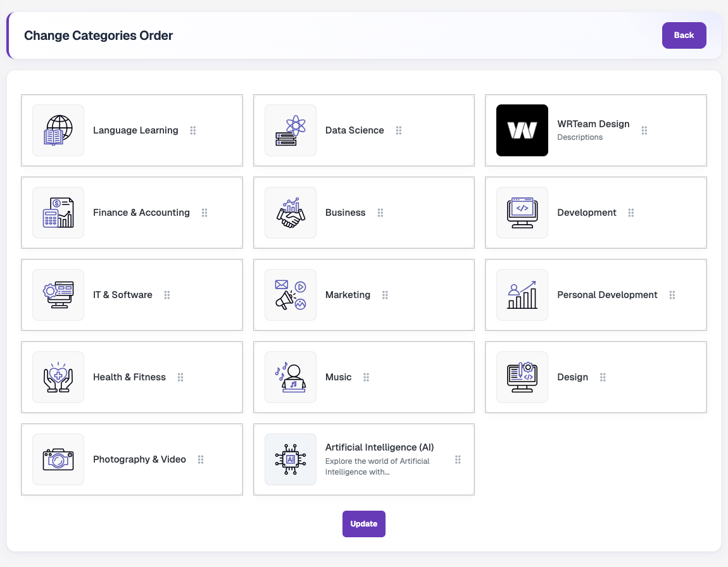728x567 pixels.
Task: Grab the Artificial Intelligence drag handle
Action: coord(458,459)
